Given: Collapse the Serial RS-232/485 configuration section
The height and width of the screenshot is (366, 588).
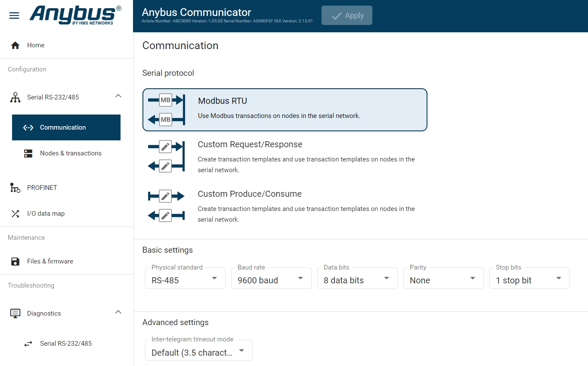Looking at the screenshot, I should (118, 96).
